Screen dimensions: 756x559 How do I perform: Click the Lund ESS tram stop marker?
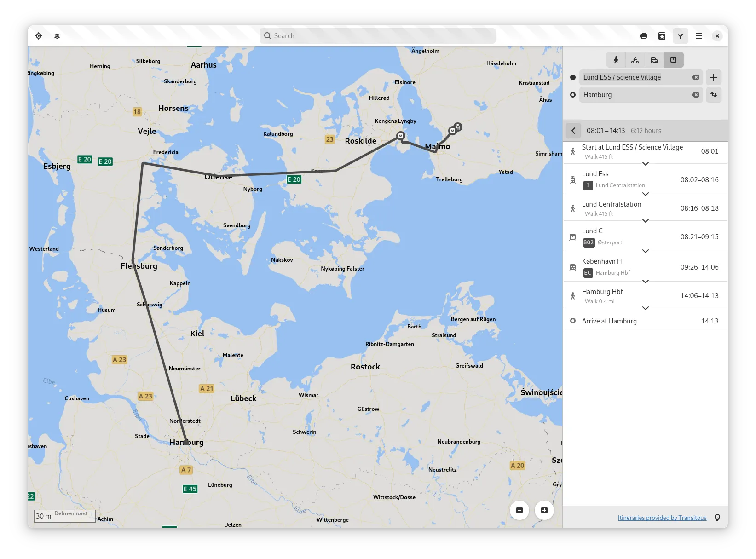pos(458,127)
